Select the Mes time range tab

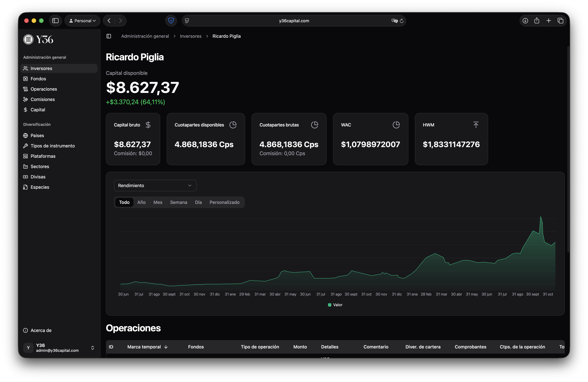point(158,202)
